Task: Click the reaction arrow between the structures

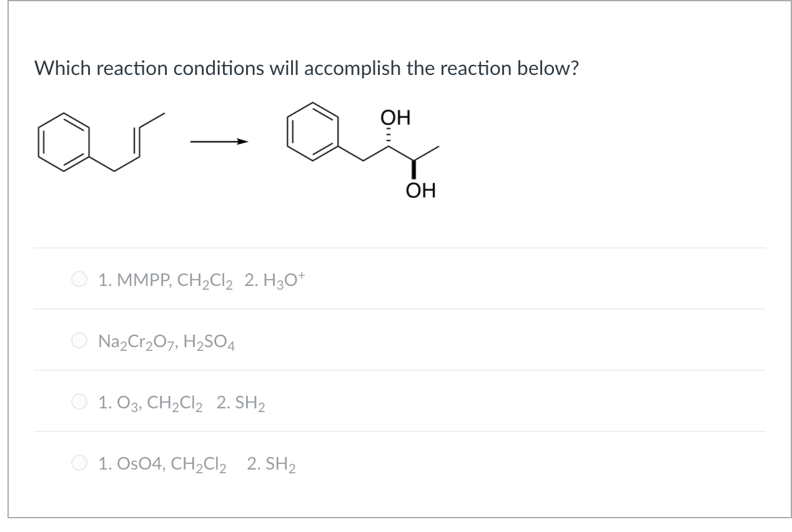Action: (219, 141)
